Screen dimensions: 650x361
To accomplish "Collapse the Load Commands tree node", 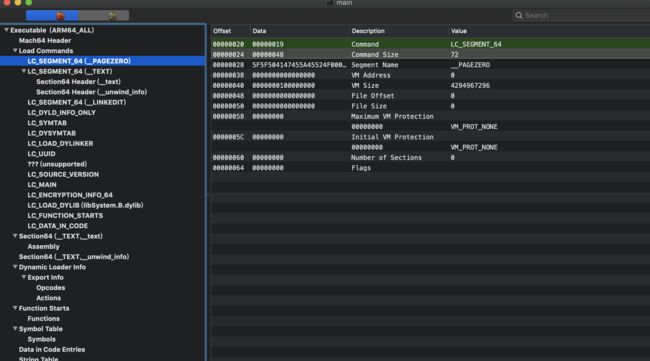I will (x=15, y=51).
